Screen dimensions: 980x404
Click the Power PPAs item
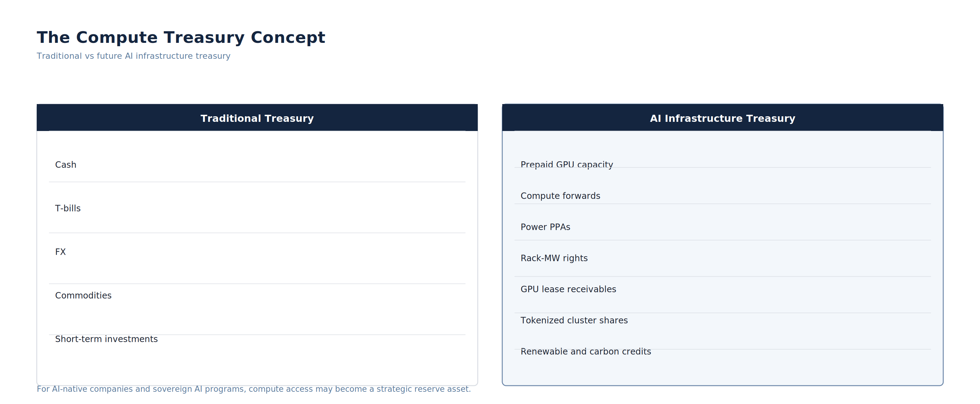(545, 227)
